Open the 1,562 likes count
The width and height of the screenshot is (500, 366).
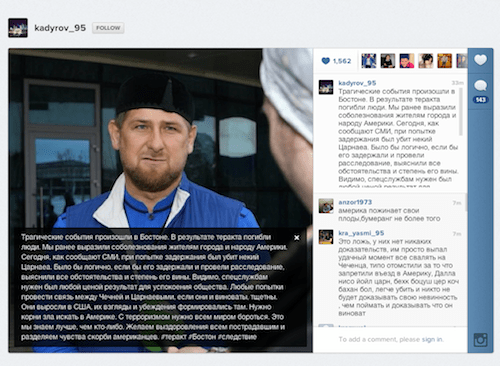tap(342, 61)
